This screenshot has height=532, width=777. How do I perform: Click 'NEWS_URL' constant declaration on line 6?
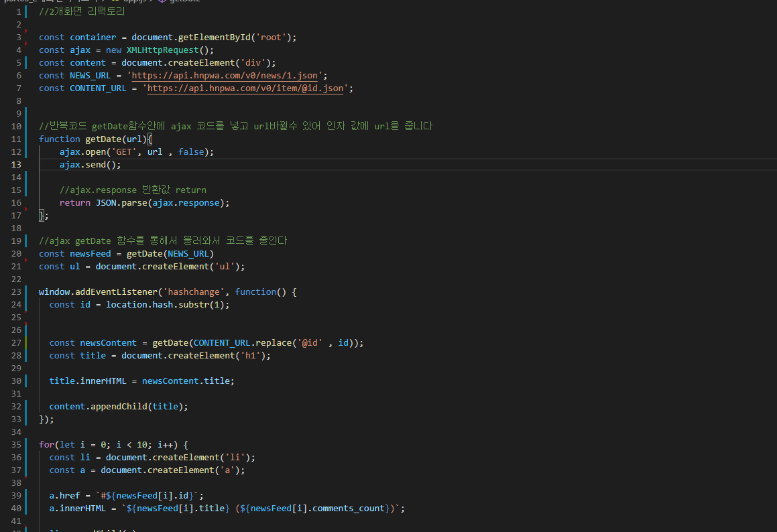(91, 76)
